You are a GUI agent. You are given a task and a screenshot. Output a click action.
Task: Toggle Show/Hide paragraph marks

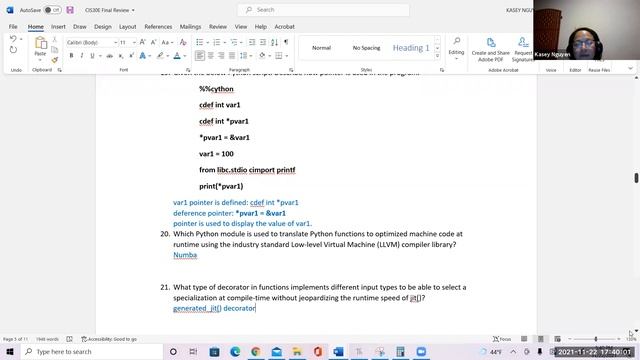click(x=286, y=42)
